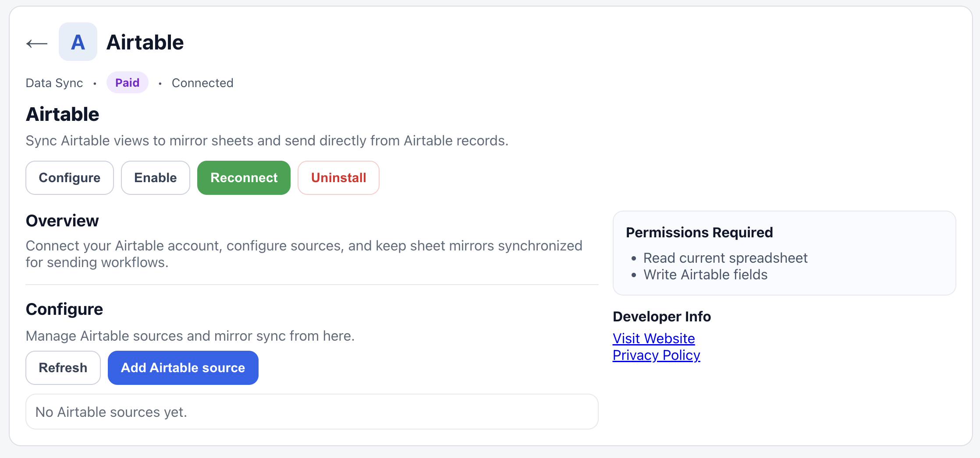Screen dimensions: 980x458
Task: Click the 'Connected' status text
Action: click(202, 83)
